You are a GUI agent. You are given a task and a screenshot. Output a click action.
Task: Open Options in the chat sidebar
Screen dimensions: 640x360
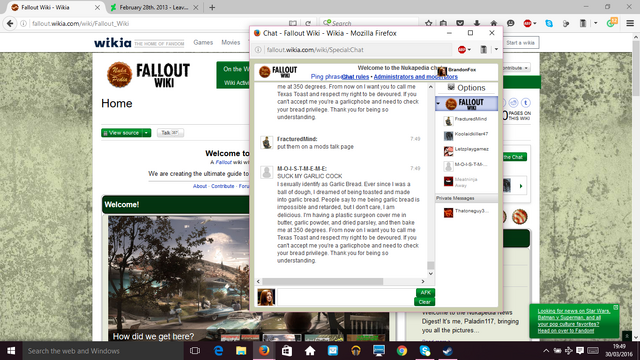click(x=467, y=88)
